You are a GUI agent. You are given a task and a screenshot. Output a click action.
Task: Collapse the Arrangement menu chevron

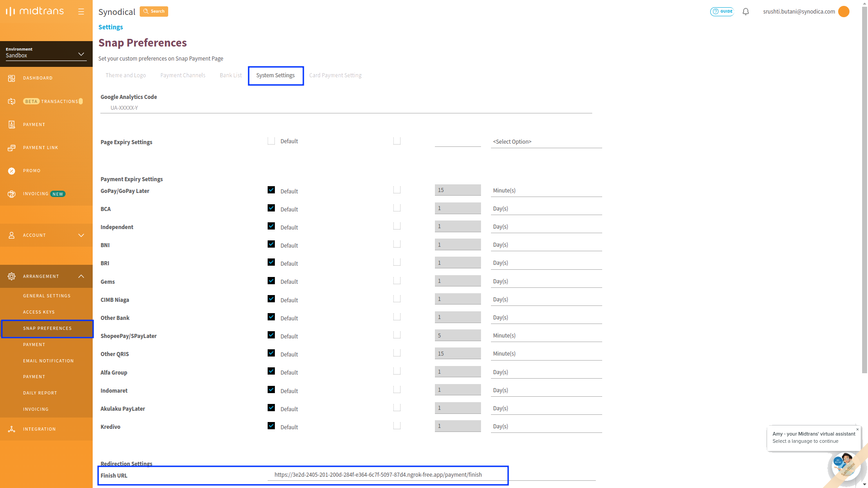coord(81,277)
